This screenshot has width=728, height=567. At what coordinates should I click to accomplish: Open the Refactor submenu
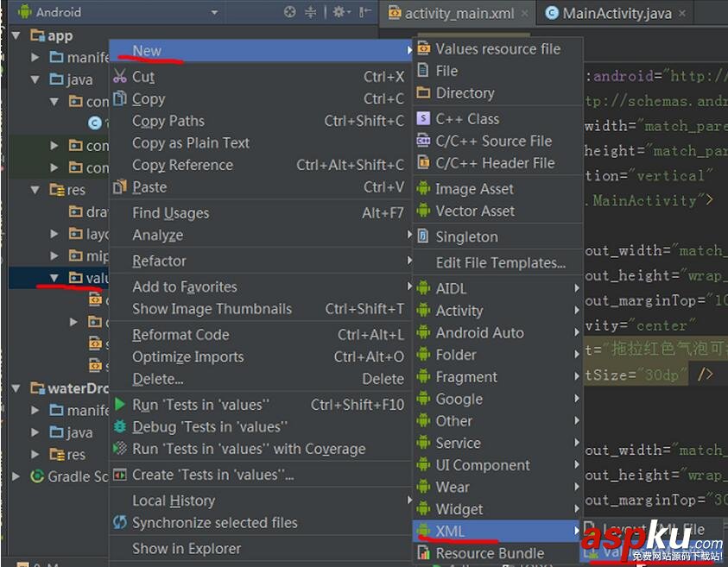pyautogui.click(x=262, y=261)
